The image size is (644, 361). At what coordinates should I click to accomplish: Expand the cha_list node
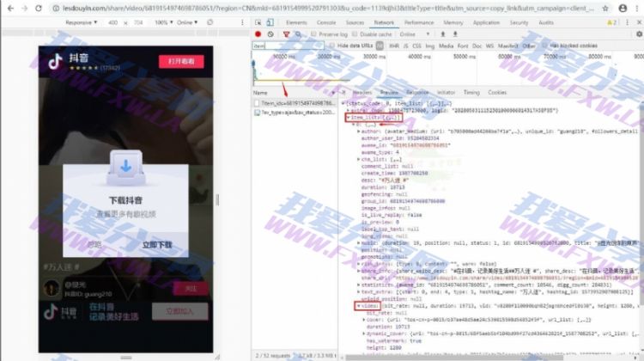tap(359, 160)
